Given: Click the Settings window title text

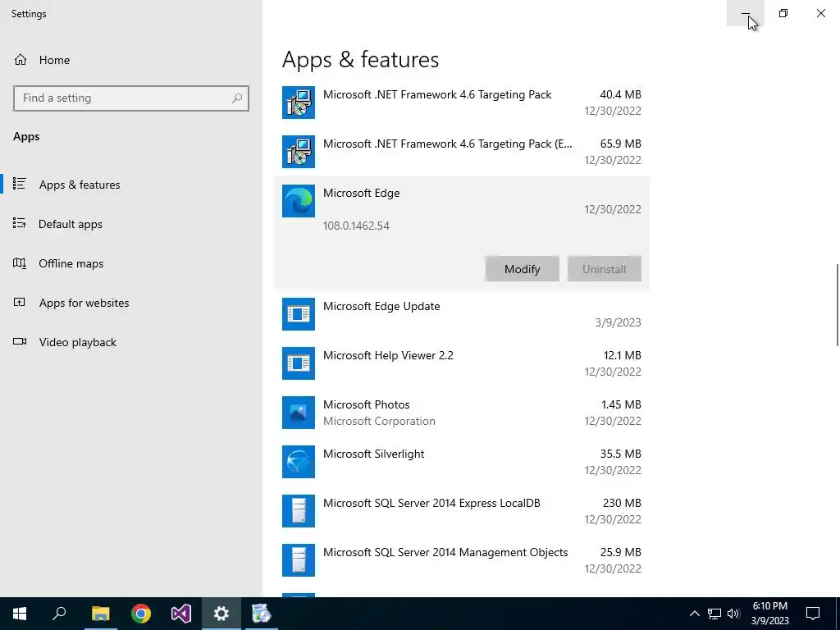Looking at the screenshot, I should [x=29, y=14].
